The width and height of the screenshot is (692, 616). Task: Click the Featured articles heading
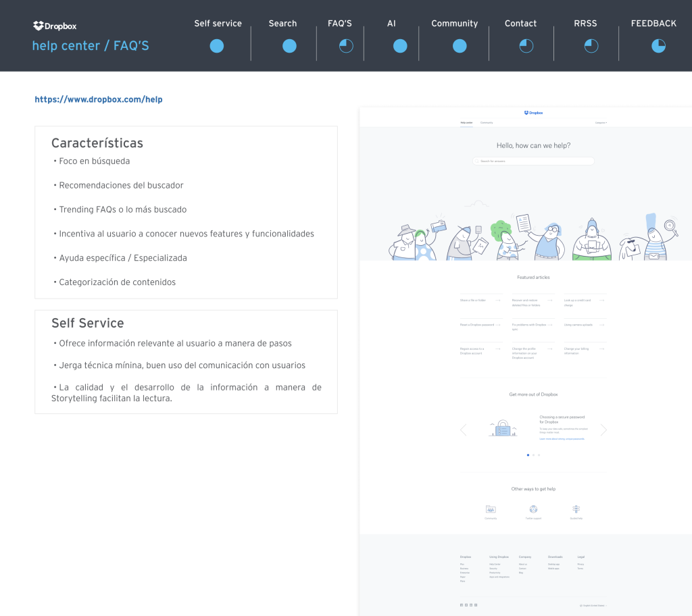534,278
